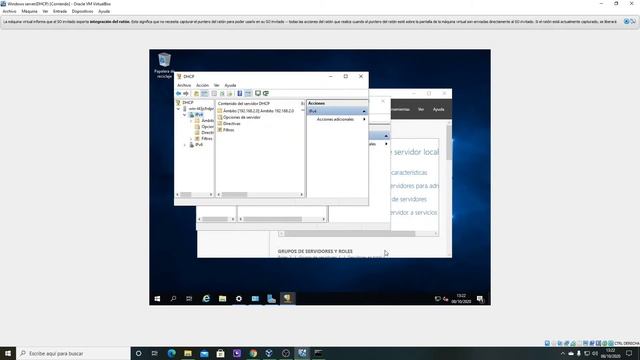Screen dimensions: 640x360
Task: Select Ámbito [192.168.2.0] in contents list
Action: coord(256,111)
